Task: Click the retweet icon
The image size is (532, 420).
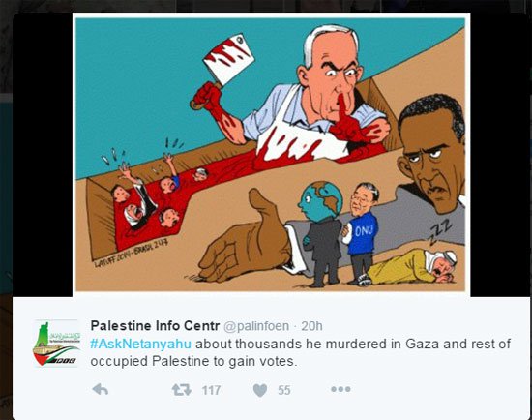Action: (182, 390)
